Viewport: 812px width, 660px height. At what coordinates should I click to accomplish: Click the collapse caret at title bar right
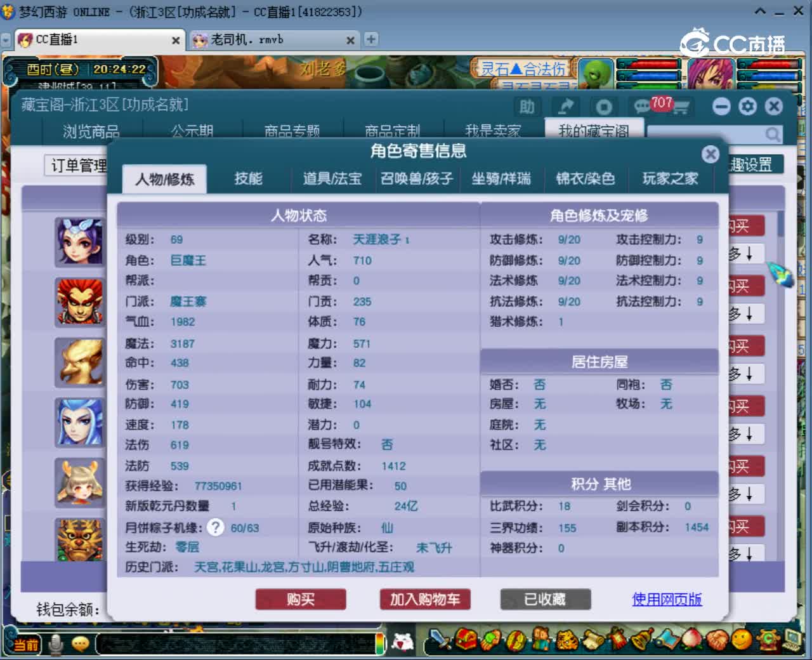[x=759, y=11]
